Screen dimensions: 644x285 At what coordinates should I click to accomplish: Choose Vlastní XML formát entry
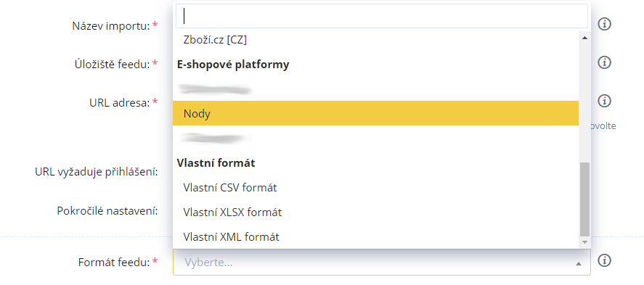coord(375,236)
